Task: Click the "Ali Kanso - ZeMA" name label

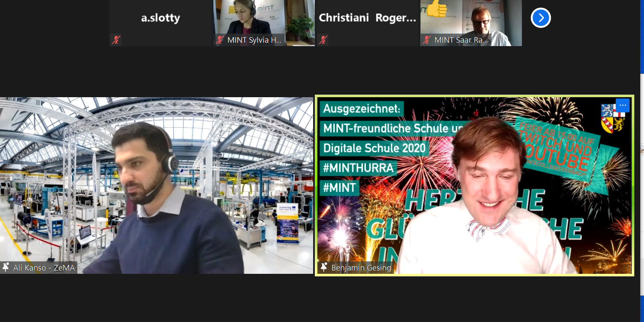Action: point(43,267)
